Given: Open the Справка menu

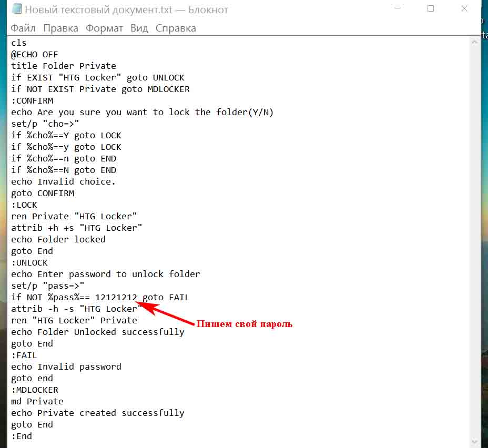Looking at the screenshot, I should click(176, 28).
